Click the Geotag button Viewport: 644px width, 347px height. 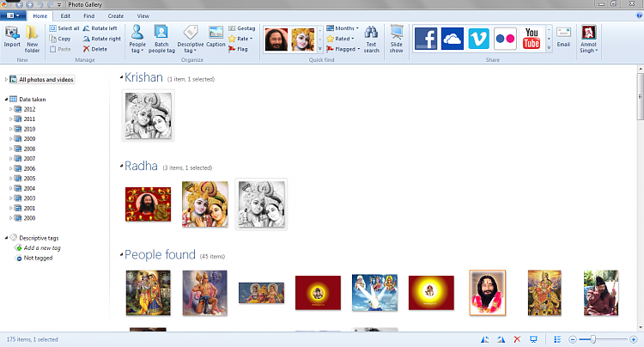(x=242, y=28)
